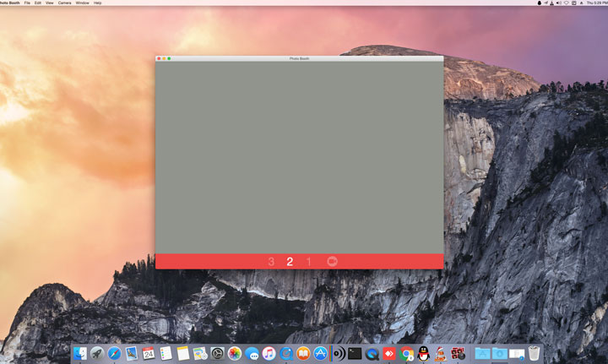Screen dimensions: 608x364
Task: Open the View menu
Action: tap(50, 3)
